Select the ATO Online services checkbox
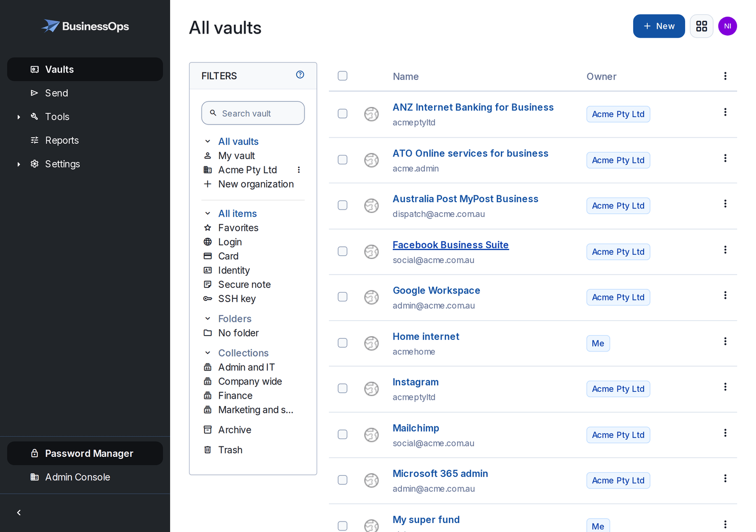 tap(342, 160)
